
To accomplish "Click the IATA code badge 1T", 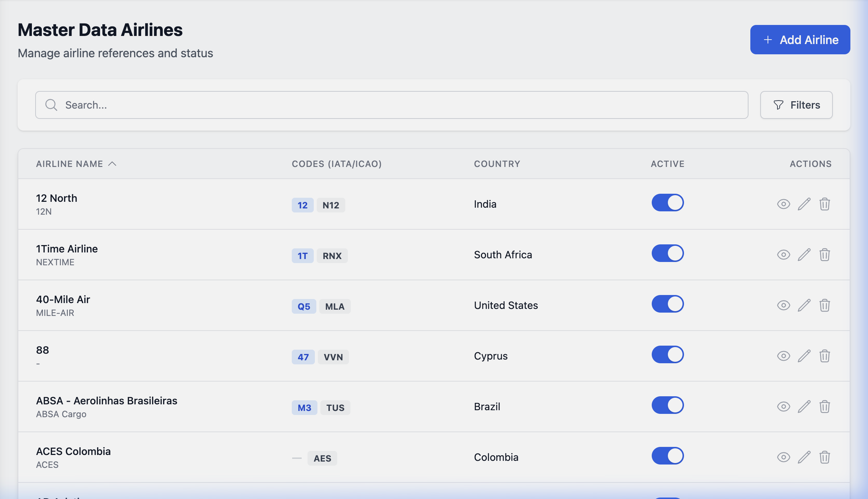I will [302, 256].
